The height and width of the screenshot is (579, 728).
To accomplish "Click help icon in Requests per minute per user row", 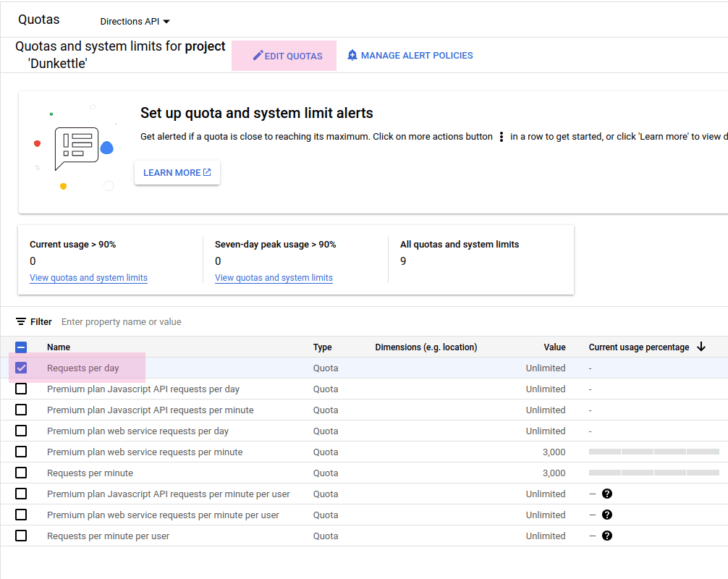I will (607, 536).
